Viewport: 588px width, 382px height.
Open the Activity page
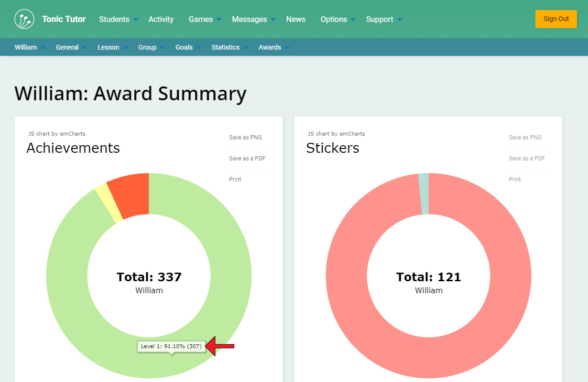tap(161, 19)
